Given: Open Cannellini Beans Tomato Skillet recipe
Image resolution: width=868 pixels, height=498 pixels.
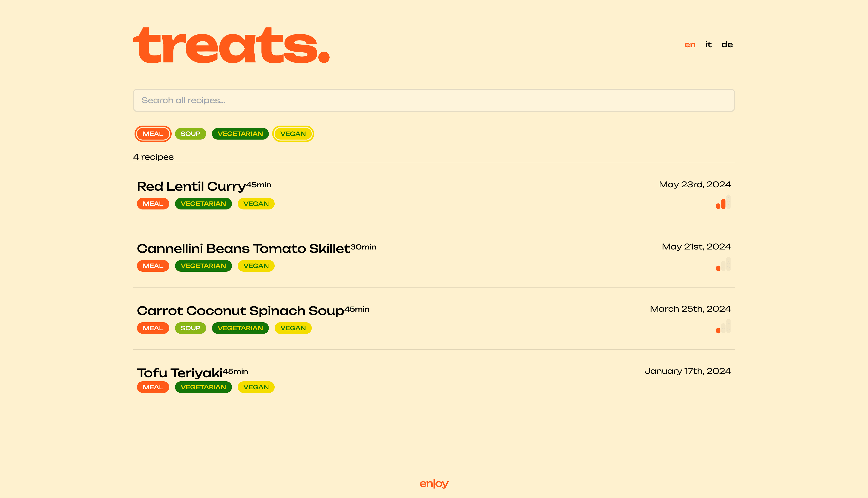Looking at the screenshot, I should click(243, 249).
